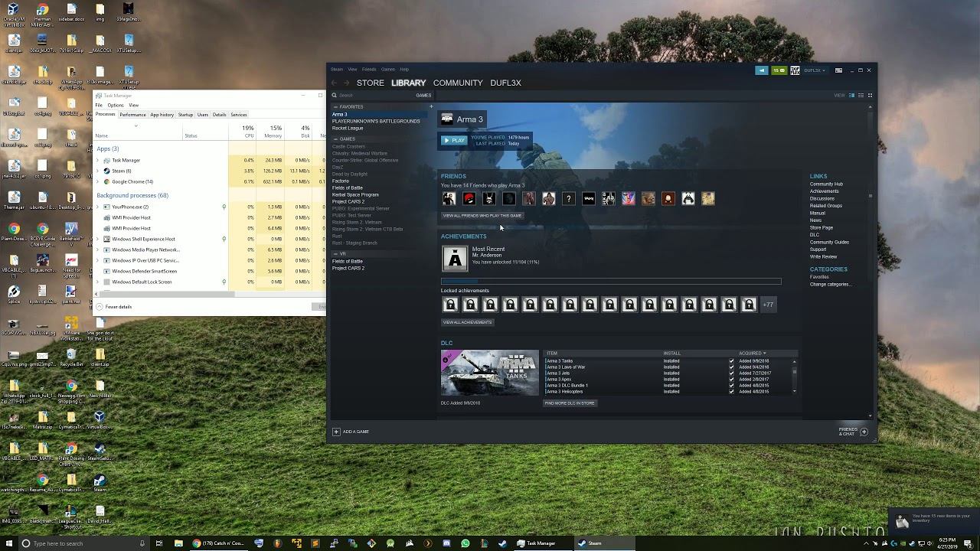Click the plus icon for Add a Game
The height and width of the screenshot is (551, 980).
tap(335, 432)
